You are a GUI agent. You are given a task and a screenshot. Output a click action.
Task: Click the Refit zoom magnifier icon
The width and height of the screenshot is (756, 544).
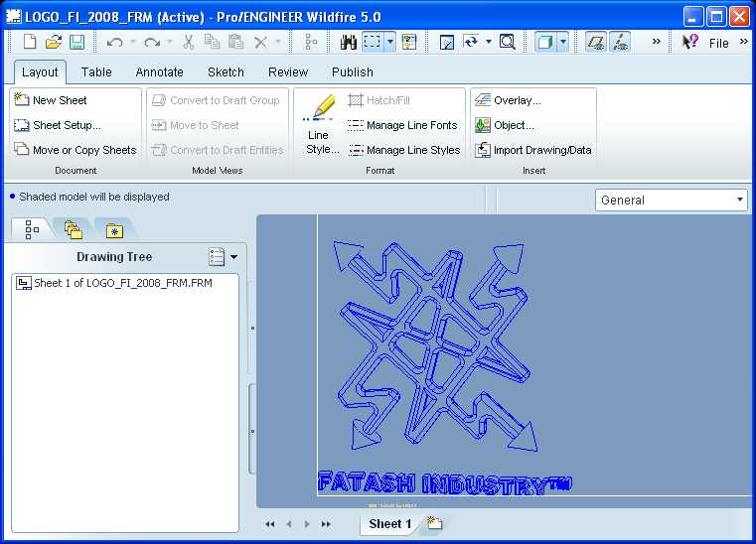508,42
